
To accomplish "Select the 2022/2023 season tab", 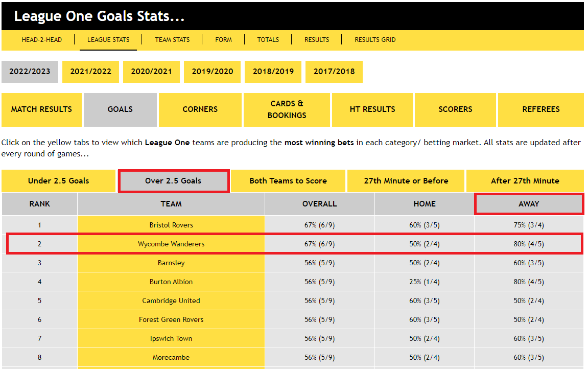I will click(30, 72).
